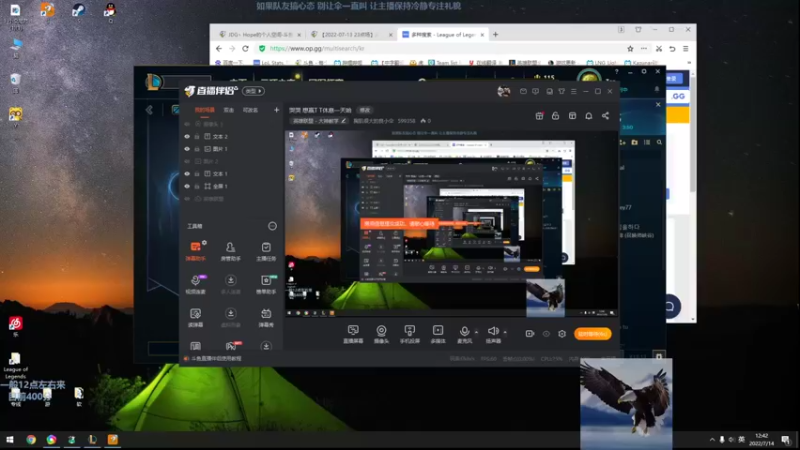Viewport: 800px width, 450px height.
Task: Toggle the lock on 文本 2 layer
Action: 197,137
